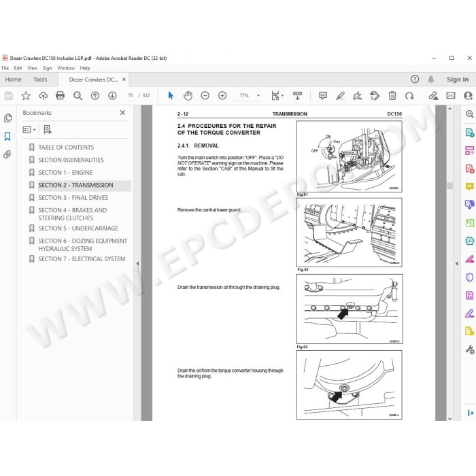
Task: Open the Help menu
Action: [x=85, y=68]
